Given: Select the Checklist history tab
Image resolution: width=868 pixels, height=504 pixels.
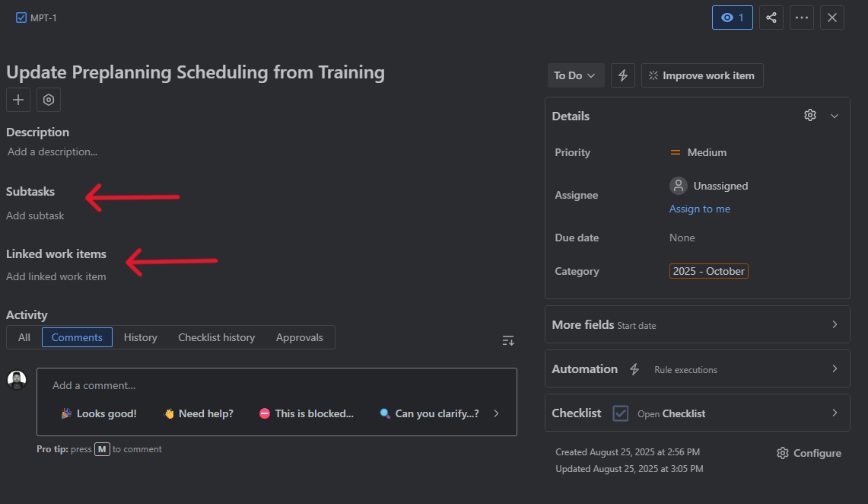Looking at the screenshot, I should 217,337.
